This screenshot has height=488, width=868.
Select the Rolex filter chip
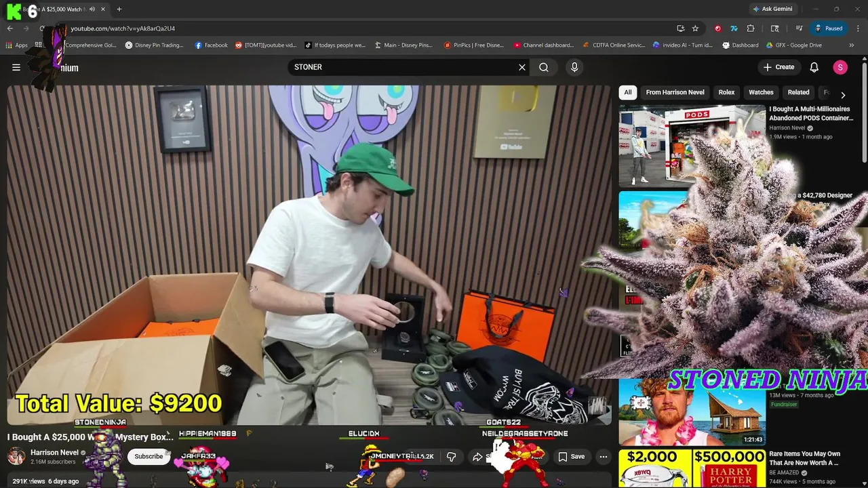point(726,92)
